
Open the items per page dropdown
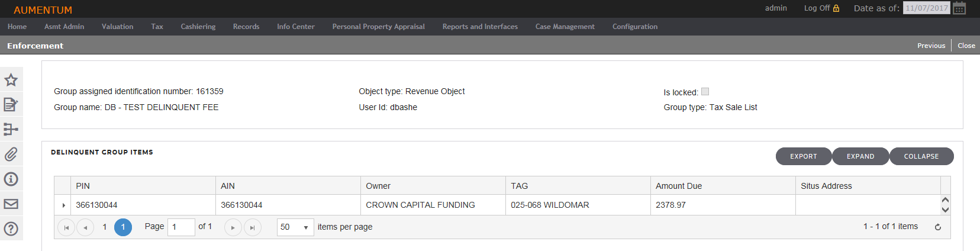[x=295, y=227]
